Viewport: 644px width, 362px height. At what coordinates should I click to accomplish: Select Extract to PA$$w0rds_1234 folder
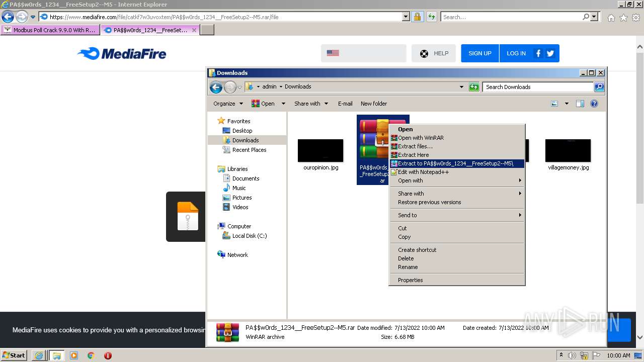tap(457, 163)
